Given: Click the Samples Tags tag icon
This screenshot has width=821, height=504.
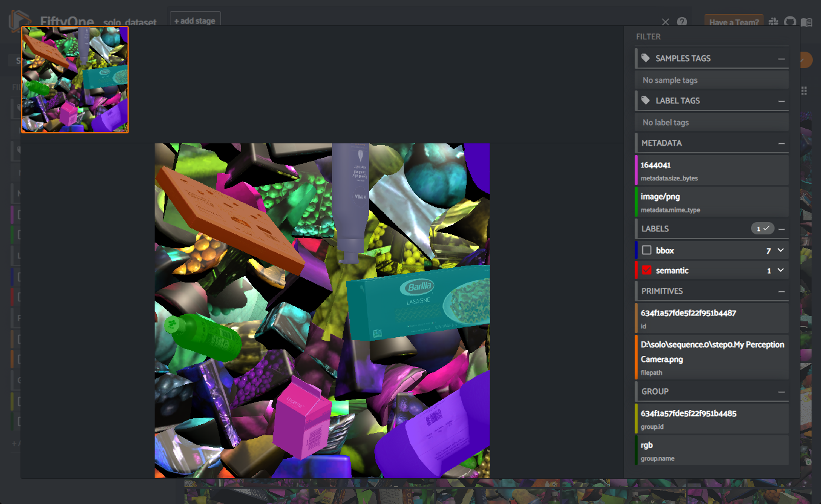Looking at the screenshot, I should click(x=646, y=58).
